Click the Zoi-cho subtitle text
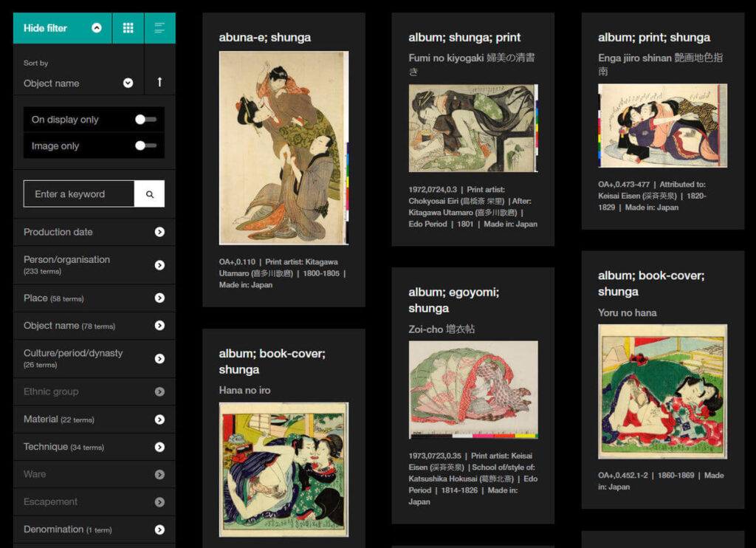 (441, 329)
